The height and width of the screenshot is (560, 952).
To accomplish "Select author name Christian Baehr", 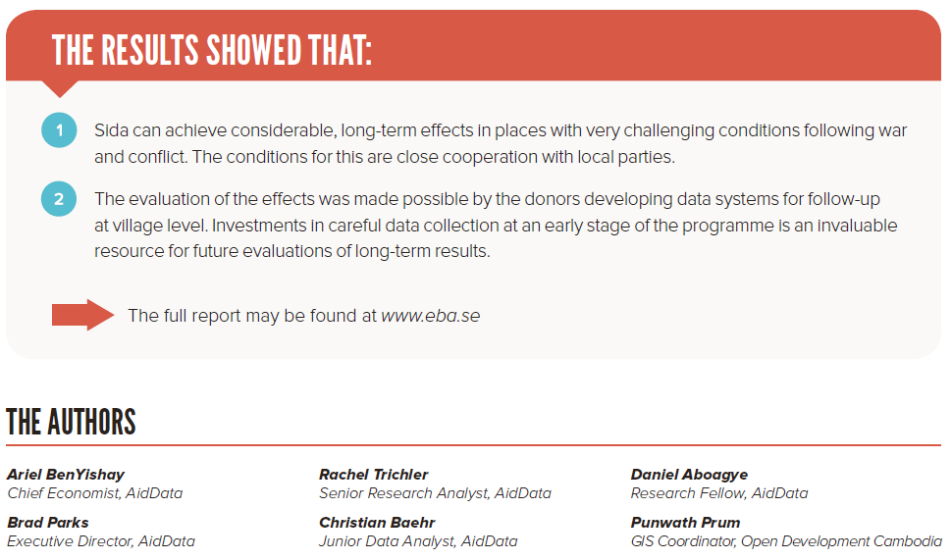I will [377, 523].
